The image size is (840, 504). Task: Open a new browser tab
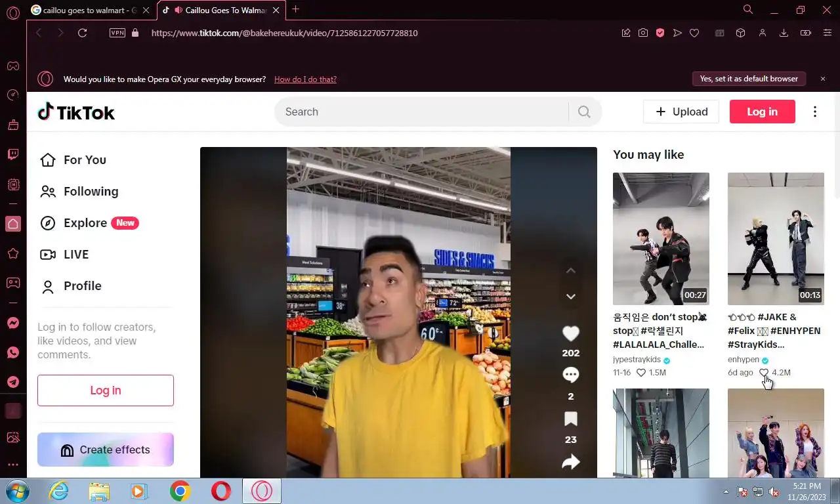point(295,9)
